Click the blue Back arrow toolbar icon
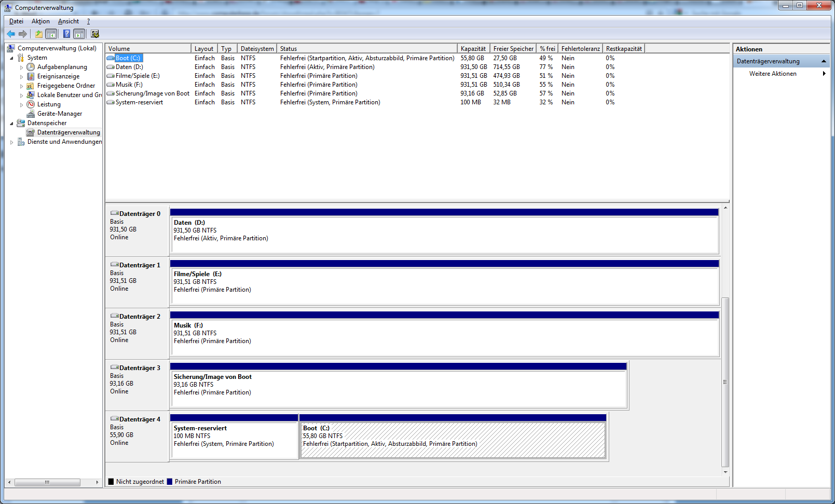835x504 pixels. pyautogui.click(x=11, y=34)
